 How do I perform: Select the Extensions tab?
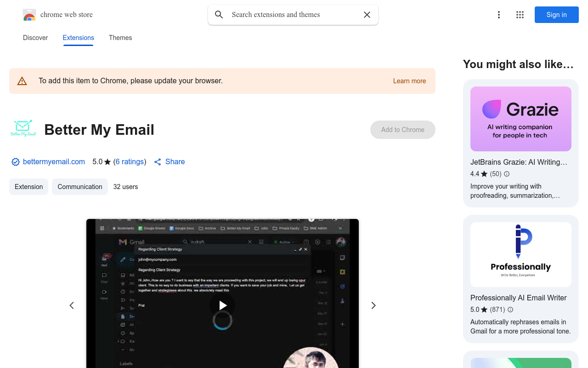[79, 38]
